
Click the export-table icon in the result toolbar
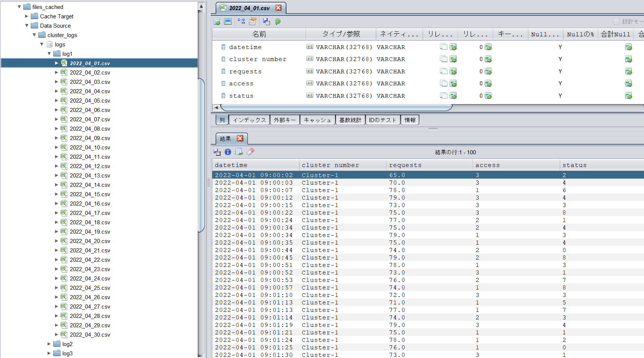coord(239,152)
